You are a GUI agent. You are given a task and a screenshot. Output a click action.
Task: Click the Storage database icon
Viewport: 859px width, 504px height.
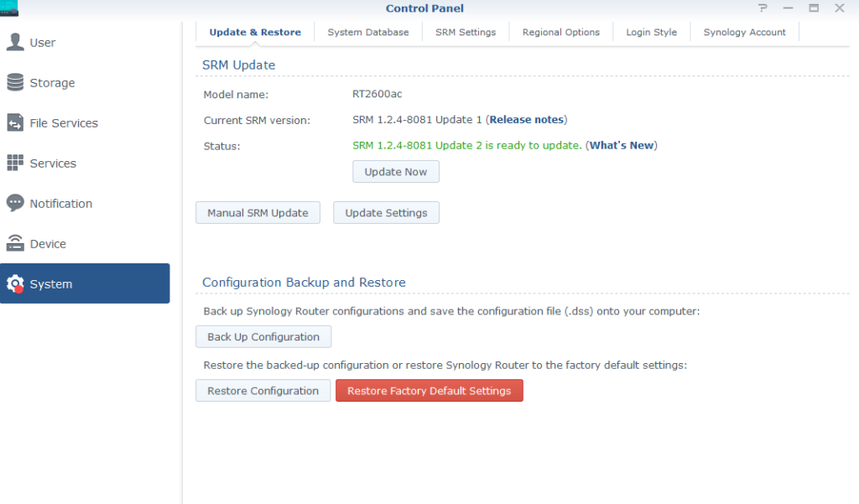pyautogui.click(x=15, y=83)
